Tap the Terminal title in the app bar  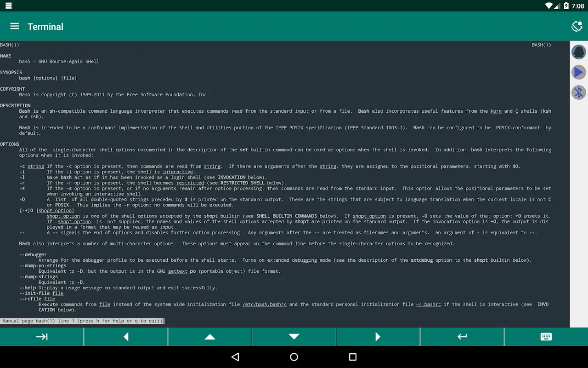(45, 27)
